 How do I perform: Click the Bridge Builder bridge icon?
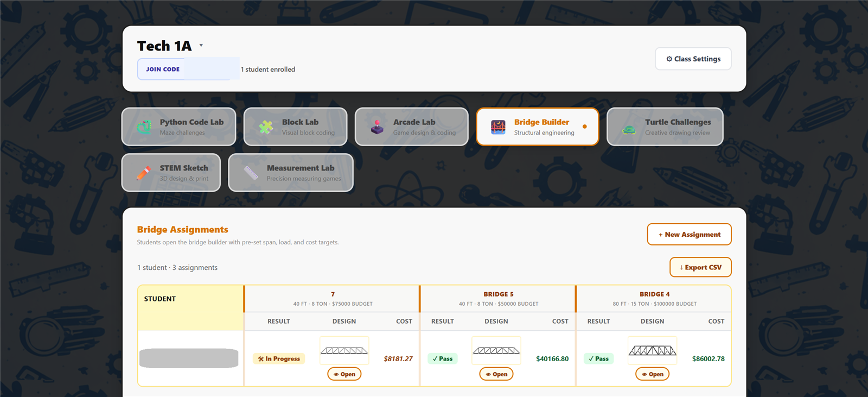498,127
